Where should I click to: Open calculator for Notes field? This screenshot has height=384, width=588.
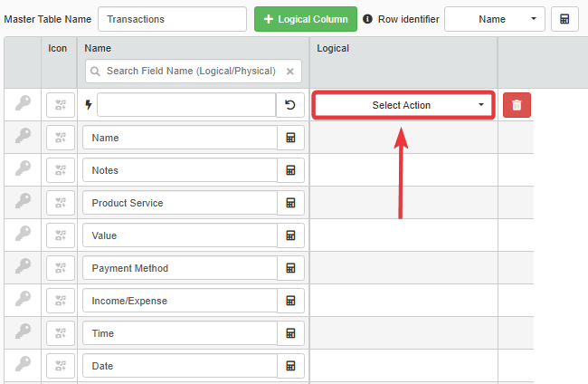click(290, 170)
